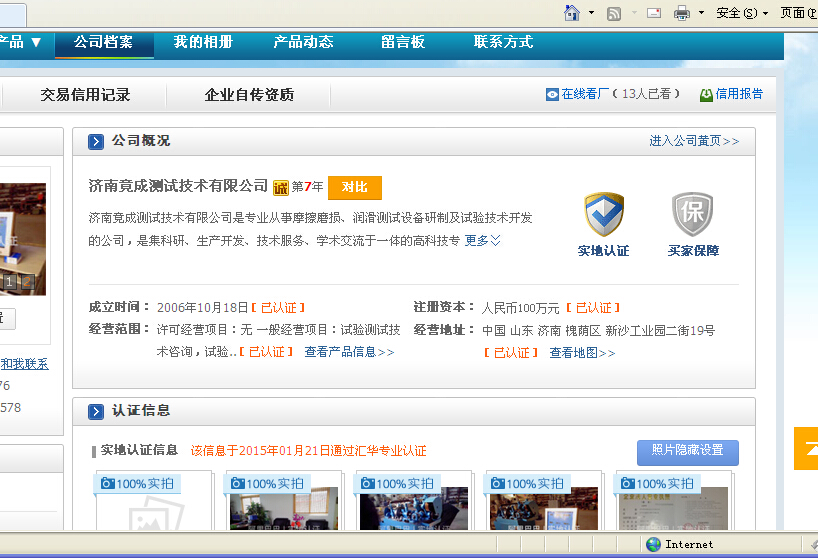818x558 pixels.
Task: Click 已认证 tag next to 成立时间
Action: point(278,308)
